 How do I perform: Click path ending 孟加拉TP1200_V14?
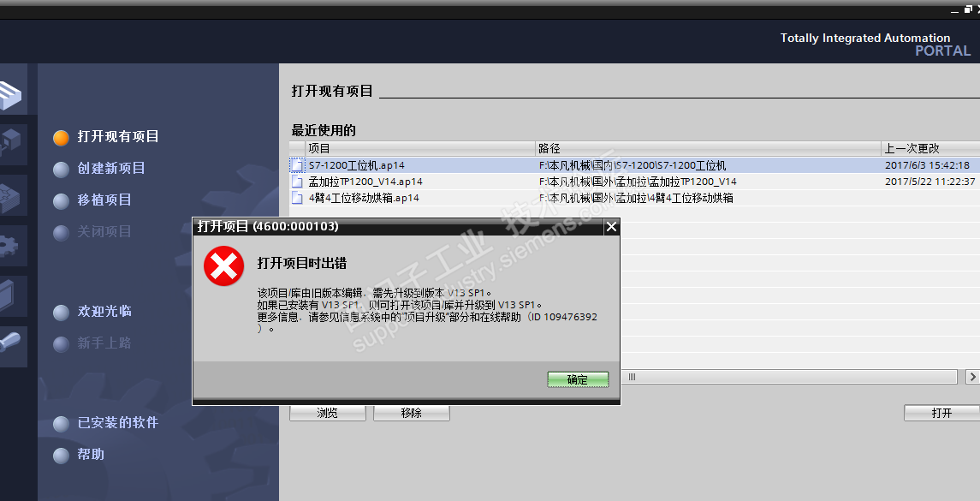[x=638, y=182]
